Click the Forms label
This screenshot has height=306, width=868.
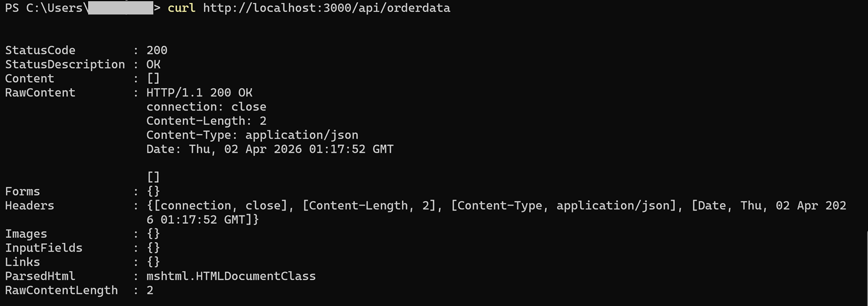pos(22,191)
